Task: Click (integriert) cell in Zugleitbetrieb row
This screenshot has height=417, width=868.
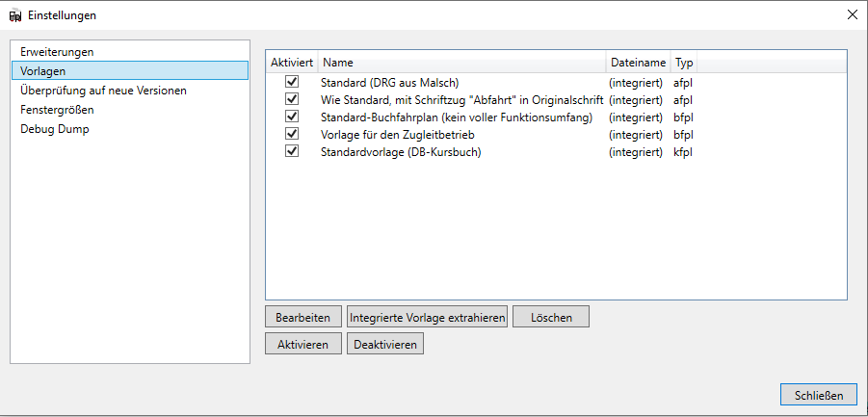Action: 636,135
